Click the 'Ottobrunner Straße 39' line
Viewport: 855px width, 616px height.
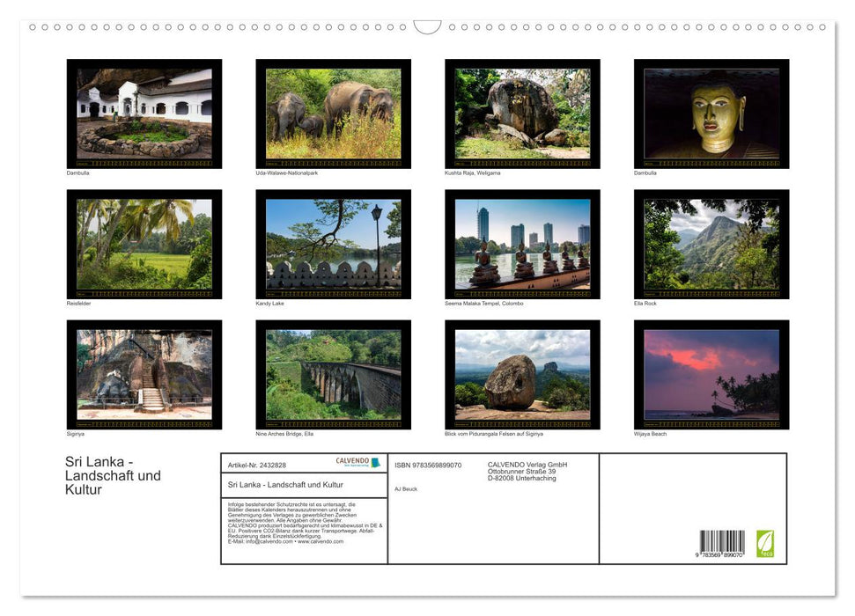[x=522, y=472]
